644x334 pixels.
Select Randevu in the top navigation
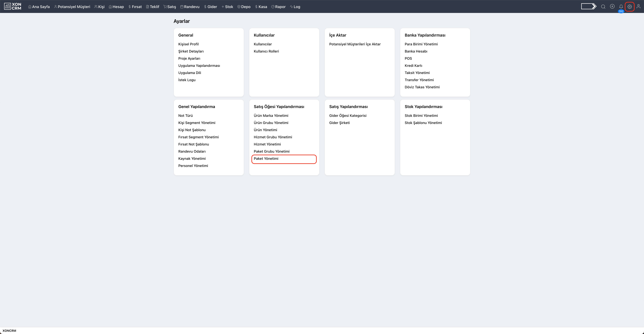(190, 7)
